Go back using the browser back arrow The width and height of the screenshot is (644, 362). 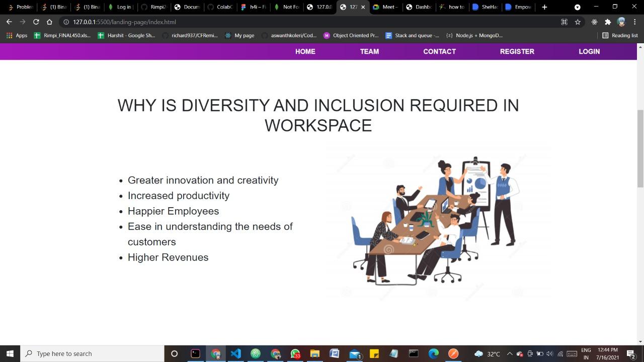coord(9,22)
